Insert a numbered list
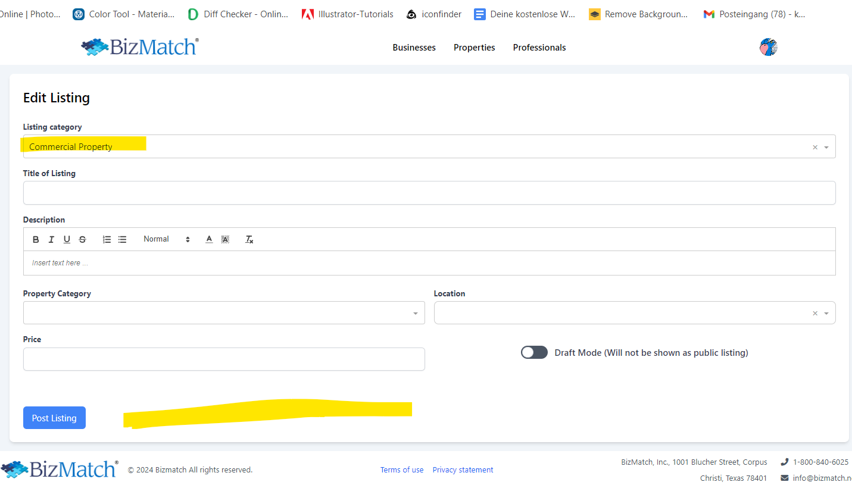This screenshot has height=504, width=852. click(x=107, y=239)
